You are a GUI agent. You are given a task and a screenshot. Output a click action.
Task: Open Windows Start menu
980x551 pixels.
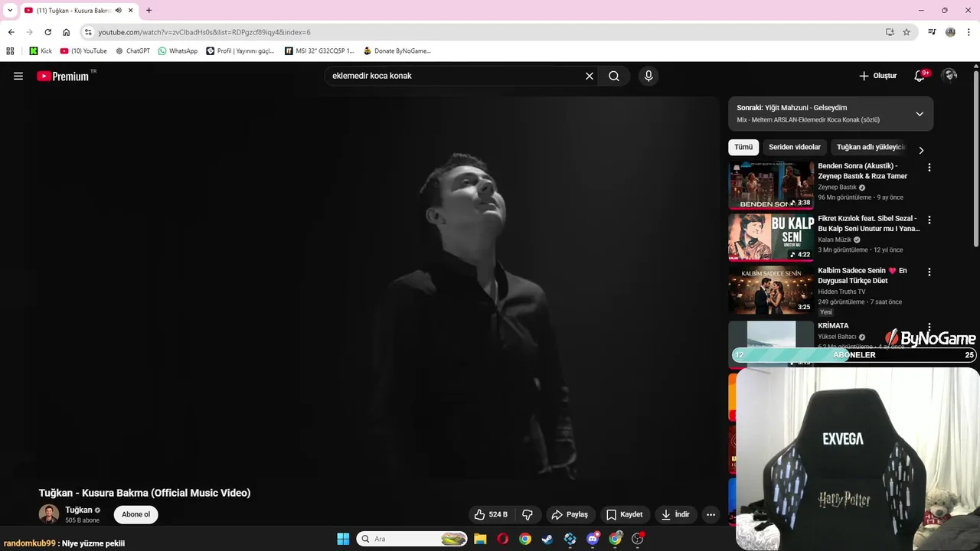[x=343, y=539]
